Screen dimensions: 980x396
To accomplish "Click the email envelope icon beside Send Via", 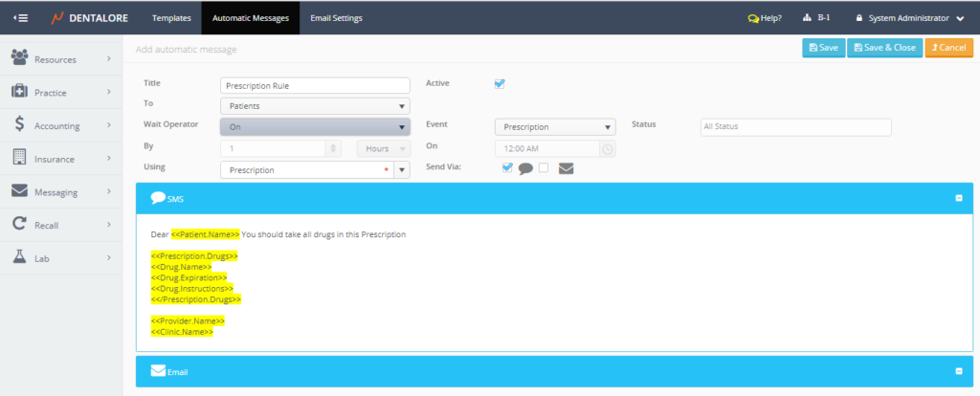I will point(566,169).
